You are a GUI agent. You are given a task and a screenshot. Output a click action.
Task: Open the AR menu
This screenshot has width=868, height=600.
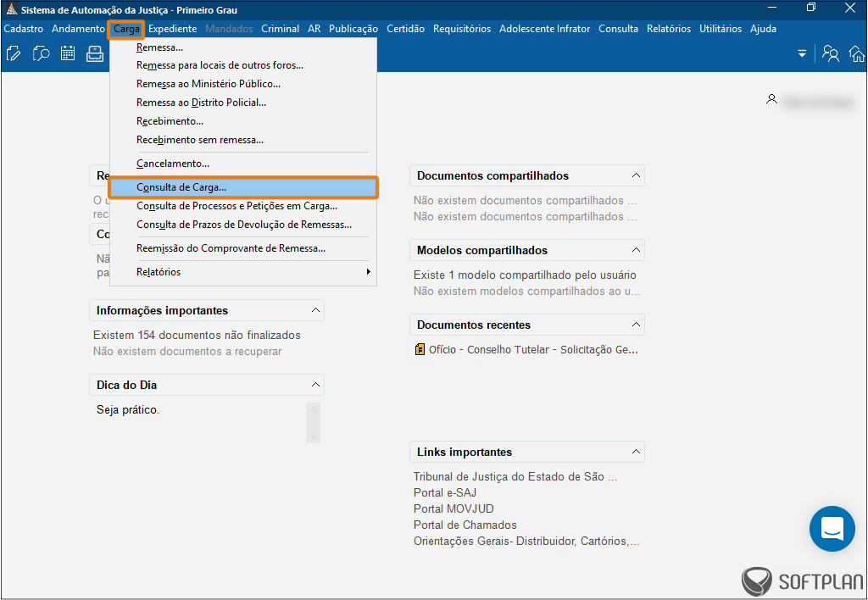point(314,29)
